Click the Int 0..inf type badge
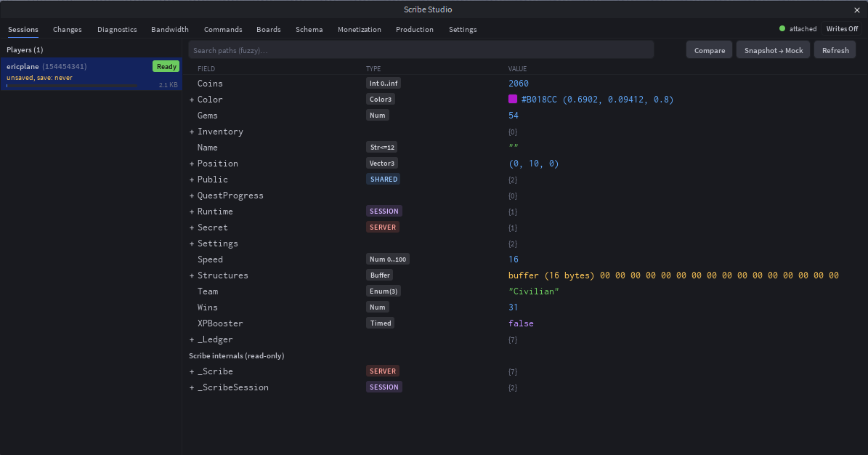868x455 pixels. coord(383,83)
